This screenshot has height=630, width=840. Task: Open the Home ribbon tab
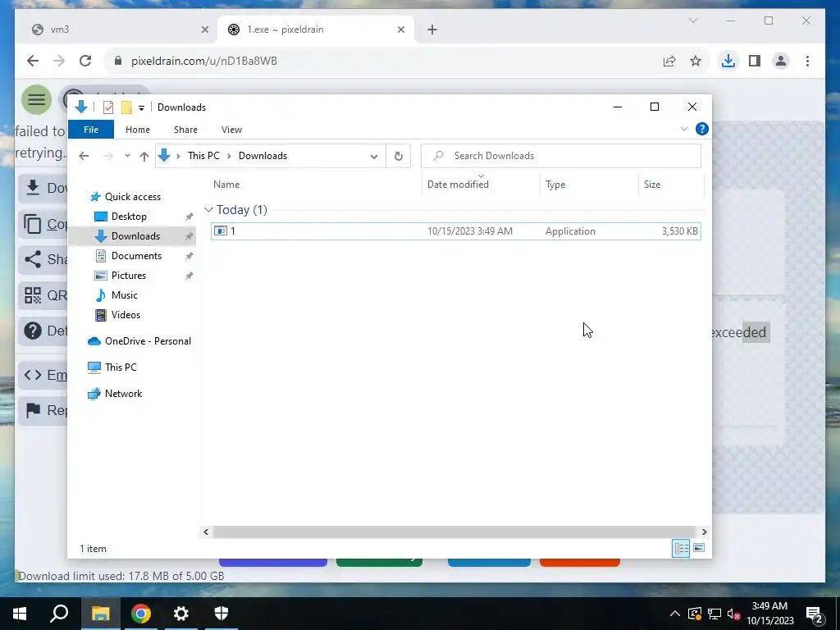[138, 130]
